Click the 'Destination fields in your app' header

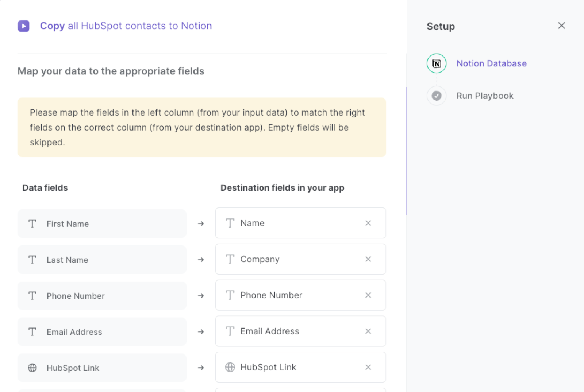pos(282,188)
